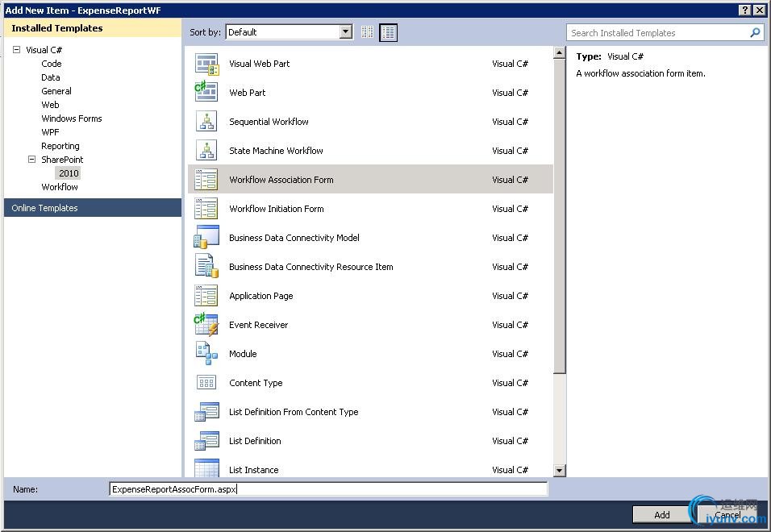This screenshot has width=771, height=532.
Task: Select the Content Type name text
Action: [256, 383]
